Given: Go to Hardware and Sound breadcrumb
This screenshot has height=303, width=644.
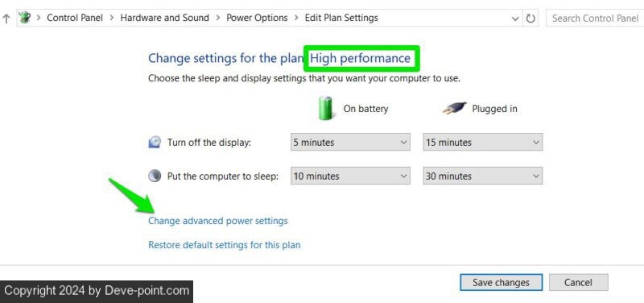Looking at the screenshot, I should 165,18.
